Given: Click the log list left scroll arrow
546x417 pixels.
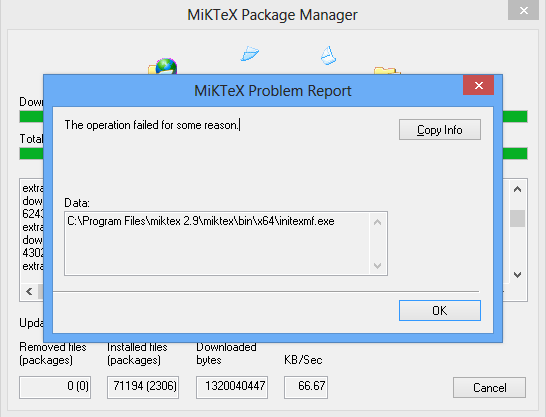Looking at the screenshot, I should pyautogui.click(x=29, y=291).
